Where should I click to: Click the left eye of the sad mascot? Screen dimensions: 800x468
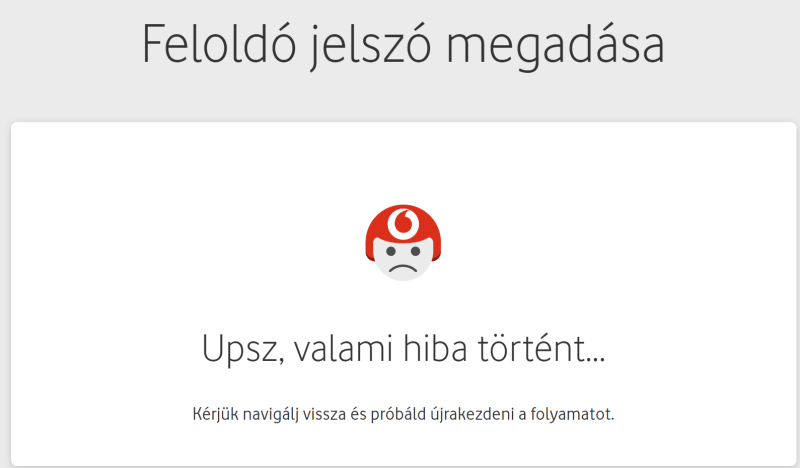click(391, 251)
